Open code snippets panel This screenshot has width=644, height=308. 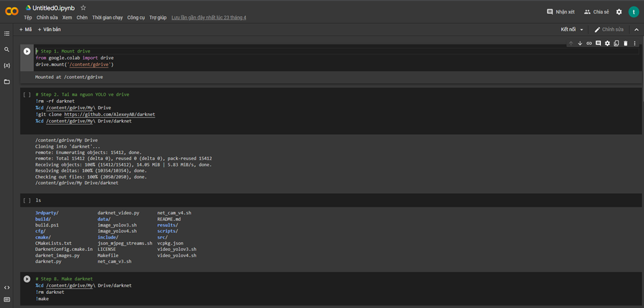pyautogui.click(x=6, y=287)
